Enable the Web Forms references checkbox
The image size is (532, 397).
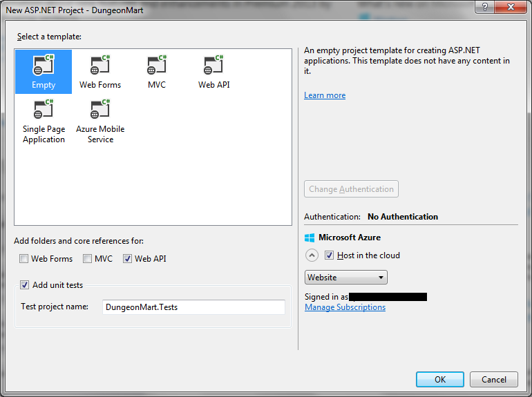24,259
